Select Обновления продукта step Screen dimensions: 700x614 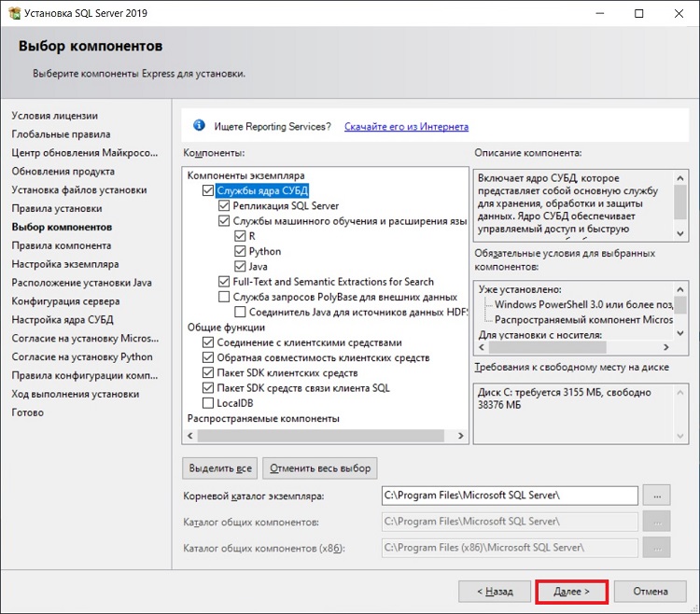[63, 172]
